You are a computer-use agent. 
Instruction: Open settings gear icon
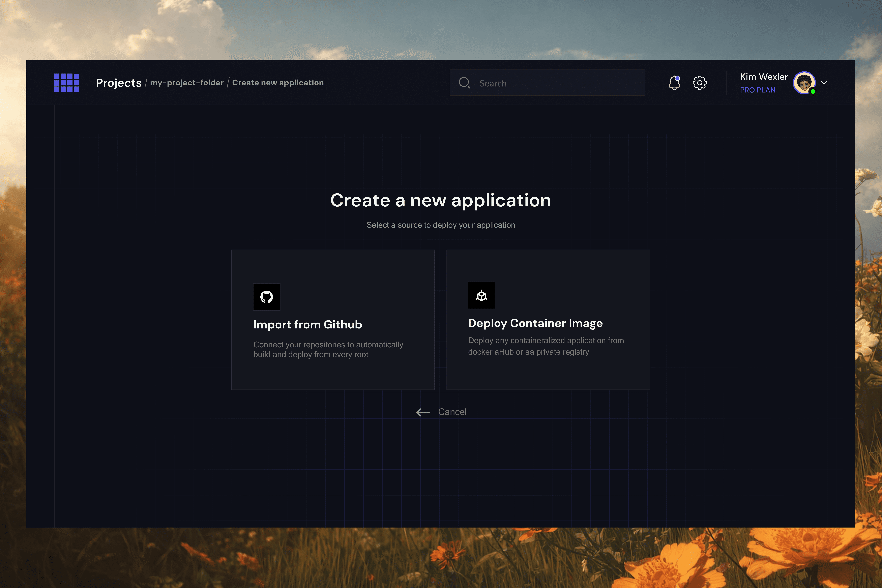[x=699, y=83]
